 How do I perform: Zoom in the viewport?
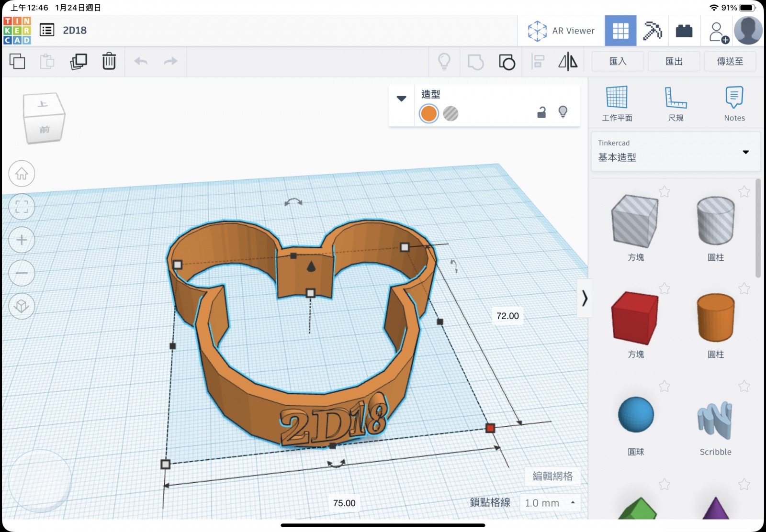click(x=22, y=240)
